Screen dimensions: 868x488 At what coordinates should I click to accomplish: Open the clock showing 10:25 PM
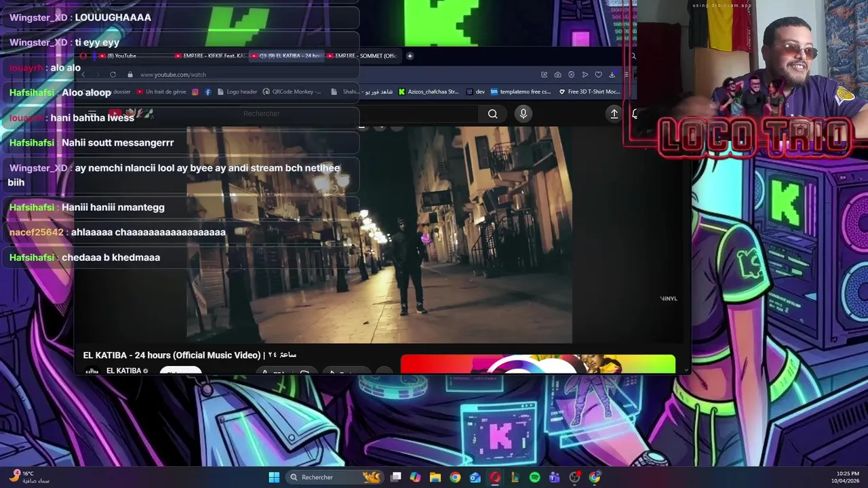845,477
